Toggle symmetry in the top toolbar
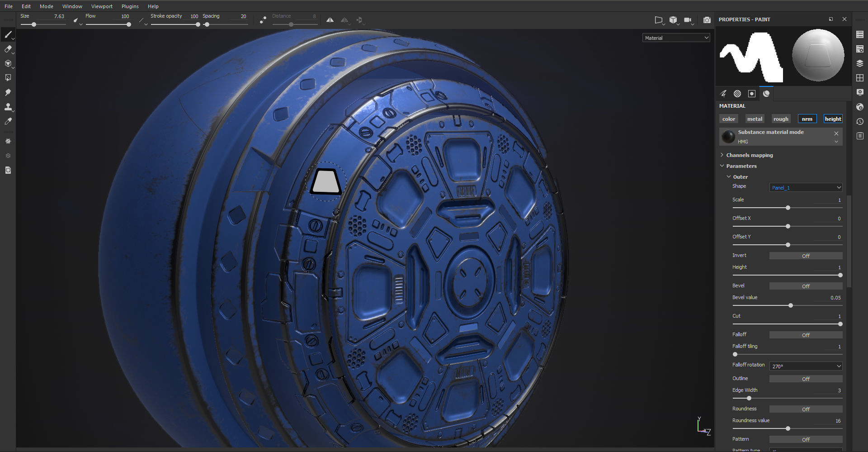This screenshot has width=868, height=452. 330,20
